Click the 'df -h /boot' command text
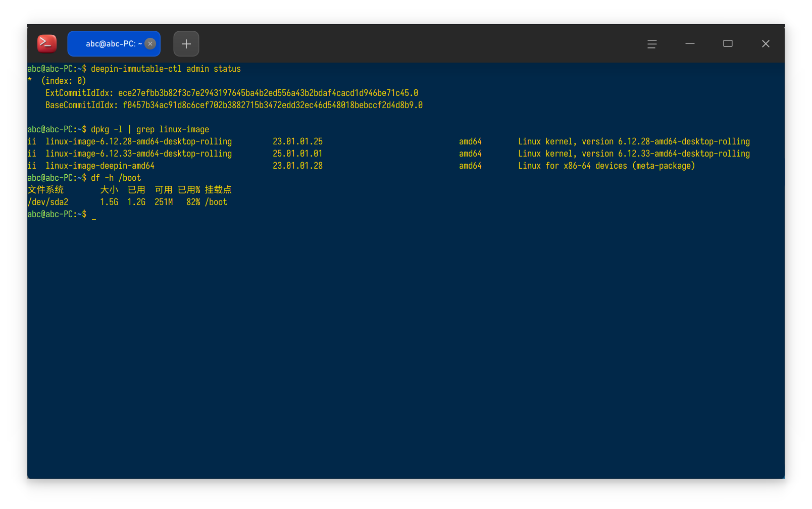Image resolution: width=812 pixels, height=509 pixels. (x=116, y=178)
